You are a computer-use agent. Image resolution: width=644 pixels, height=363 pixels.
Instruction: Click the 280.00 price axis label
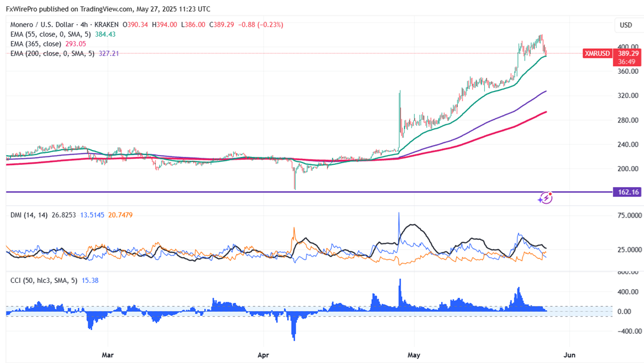click(x=629, y=120)
